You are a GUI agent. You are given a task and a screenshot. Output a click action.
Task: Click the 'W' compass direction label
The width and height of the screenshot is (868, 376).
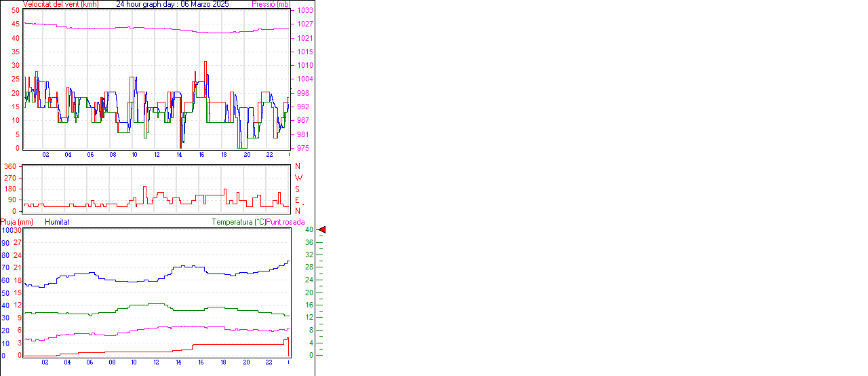[298, 178]
